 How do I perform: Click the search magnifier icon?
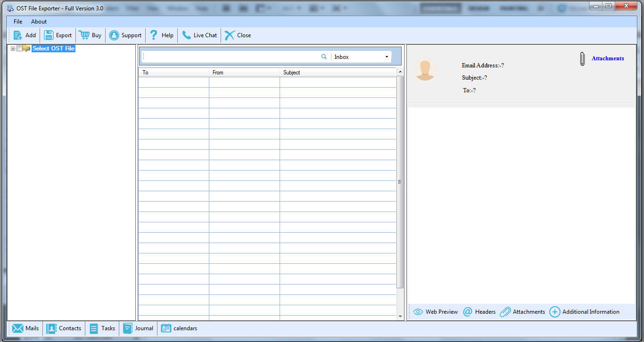(324, 57)
